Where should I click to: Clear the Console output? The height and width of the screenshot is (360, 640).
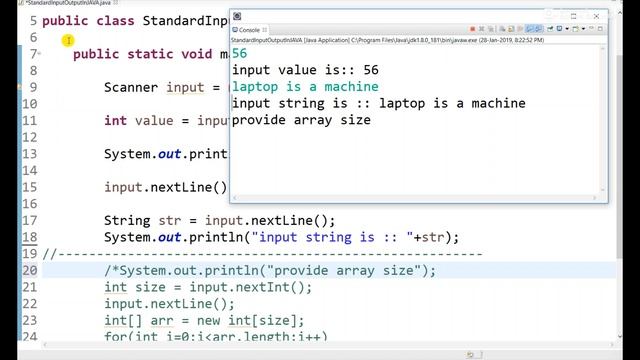[502, 29]
